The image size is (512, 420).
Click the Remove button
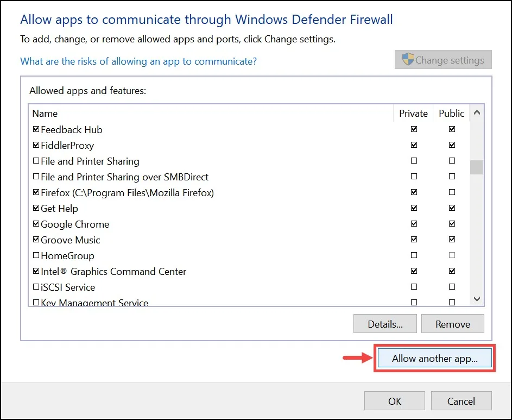click(x=453, y=324)
